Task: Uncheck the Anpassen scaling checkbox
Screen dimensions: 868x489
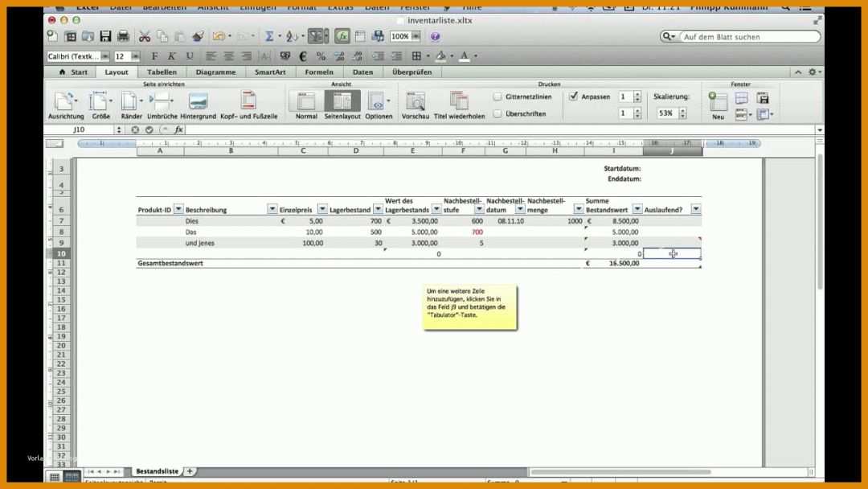Action: pos(574,96)
